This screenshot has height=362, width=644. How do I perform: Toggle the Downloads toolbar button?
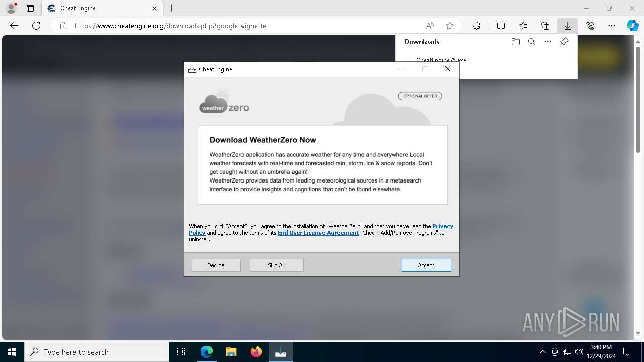[568, 26]
